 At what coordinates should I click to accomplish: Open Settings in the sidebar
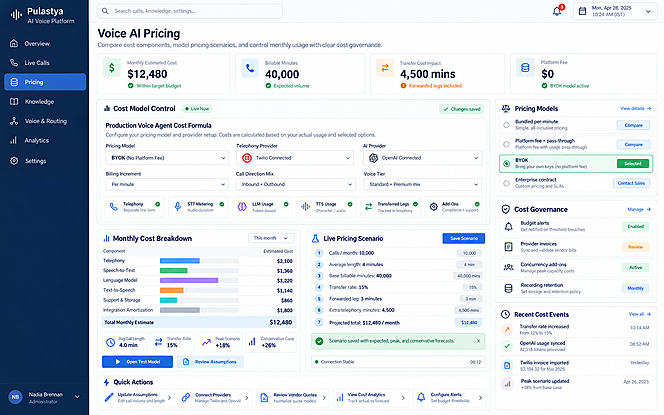pos(44,161)
